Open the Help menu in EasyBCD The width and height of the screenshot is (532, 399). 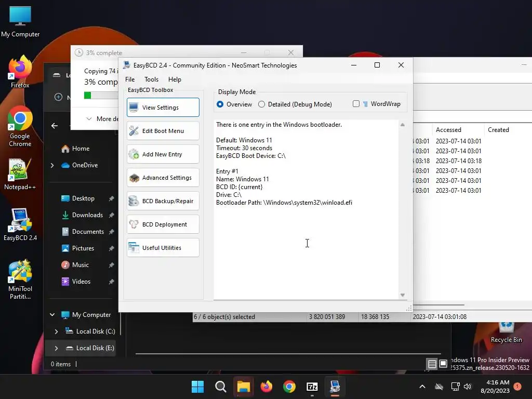pyautogui.click(x=175, y=79)
